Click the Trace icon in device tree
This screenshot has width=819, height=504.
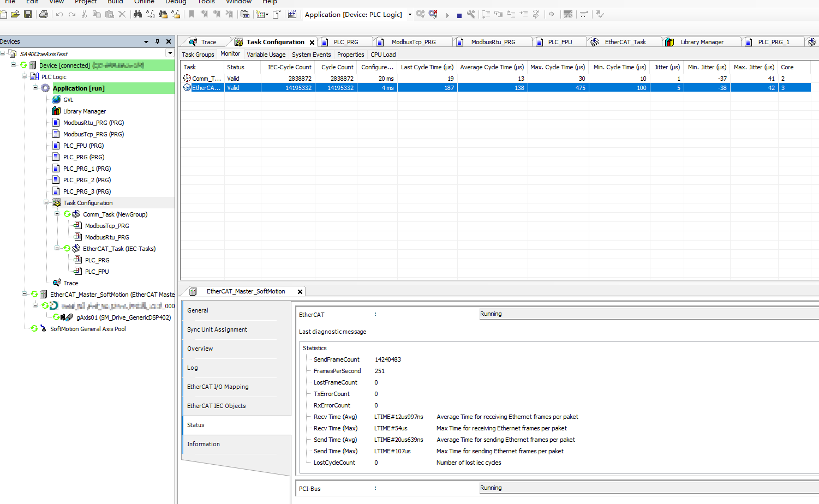click(56, 283)
